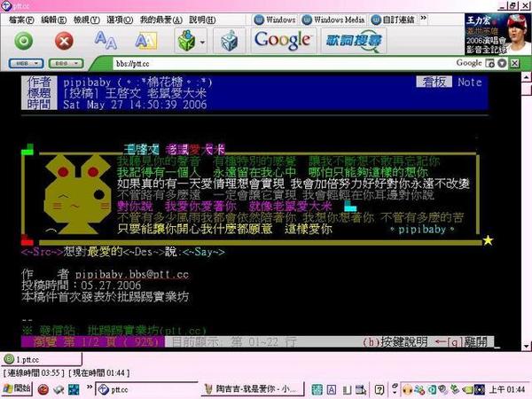Click the IME tool menu icon

click(362, 390)
